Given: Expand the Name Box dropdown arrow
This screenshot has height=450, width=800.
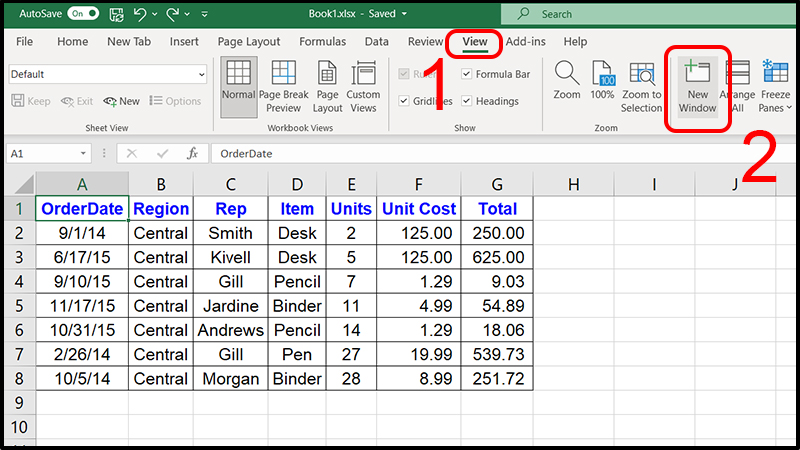Looking at the screenshot, I should [x=83, y=154].
